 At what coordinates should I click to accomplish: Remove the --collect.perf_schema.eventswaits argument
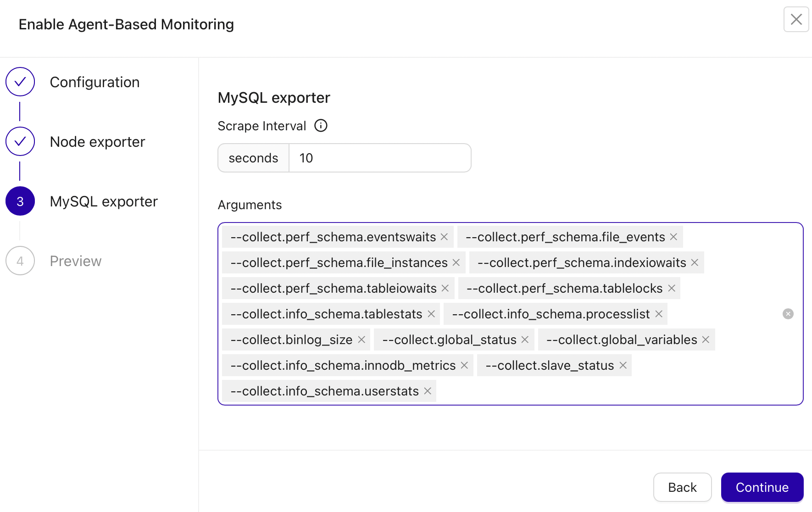444,237
